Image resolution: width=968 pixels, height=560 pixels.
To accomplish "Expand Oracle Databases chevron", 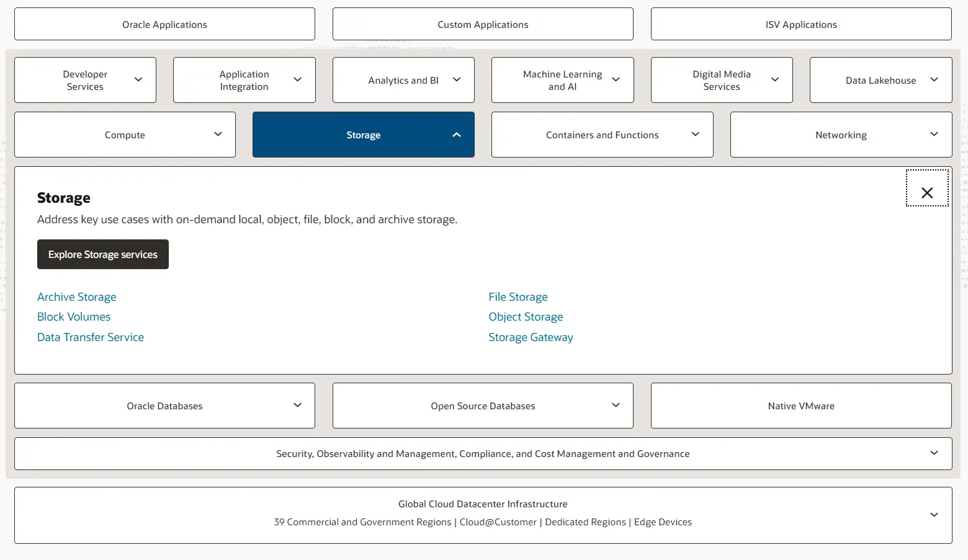I will point(297,405).
